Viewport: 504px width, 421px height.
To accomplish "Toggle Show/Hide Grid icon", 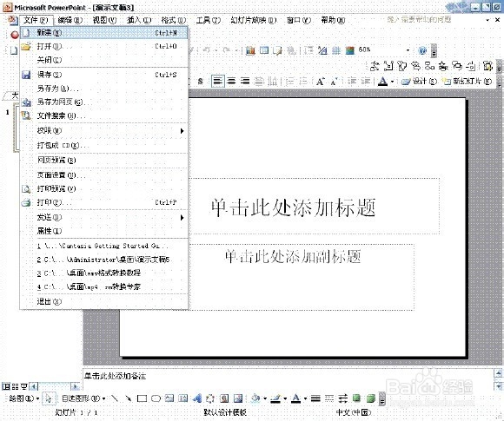I will (336, 50).
